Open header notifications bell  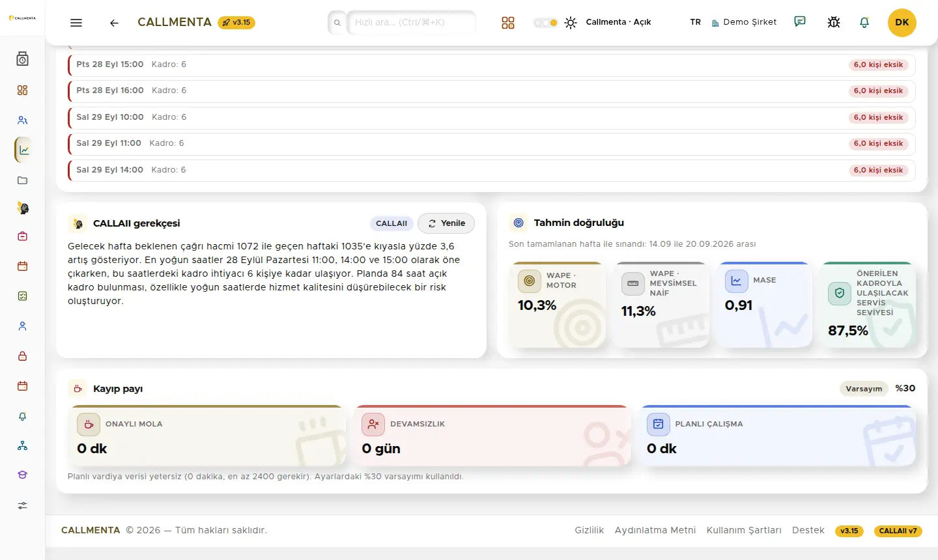pos(864,22)
